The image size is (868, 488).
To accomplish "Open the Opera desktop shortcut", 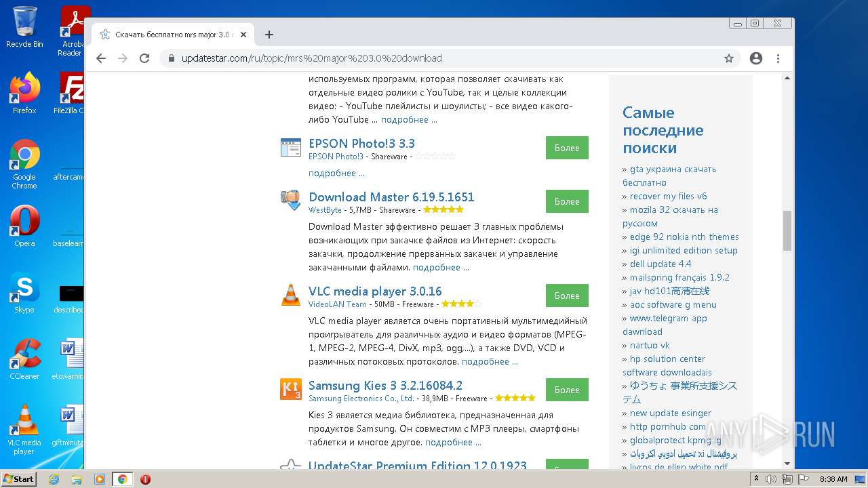I will pos(24,226).
